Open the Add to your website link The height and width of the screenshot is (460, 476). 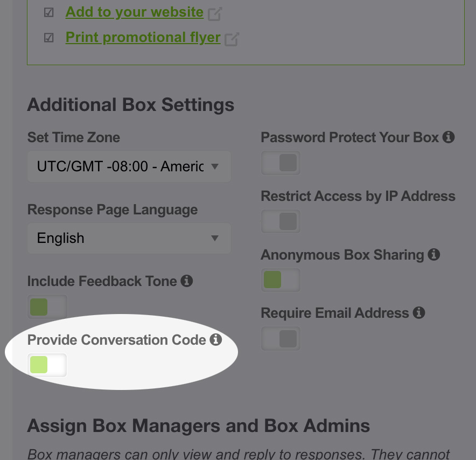(135, 12)
